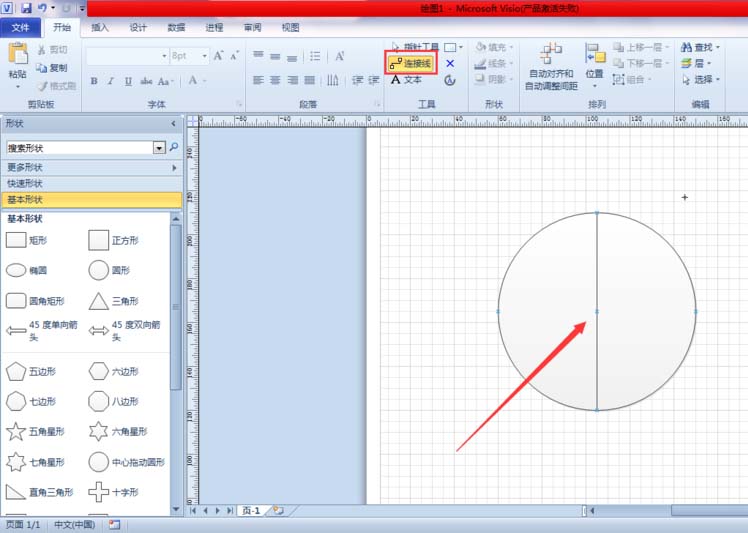This screenshot has width=748, height=533.
Task: Align text right in paragraph group
Action: pyautogui.click(x=292, y=80)
